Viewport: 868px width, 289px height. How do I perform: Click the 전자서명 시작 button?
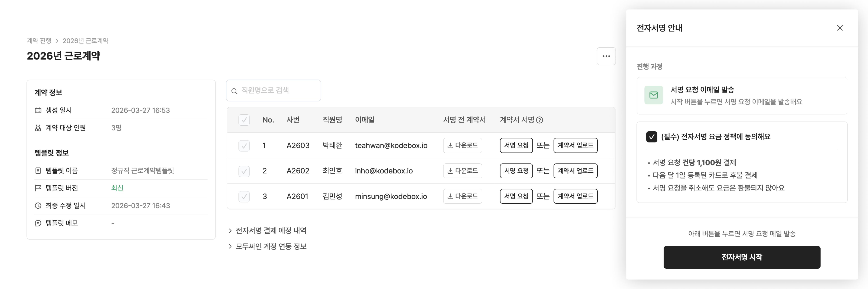click(x=742, y=257)
